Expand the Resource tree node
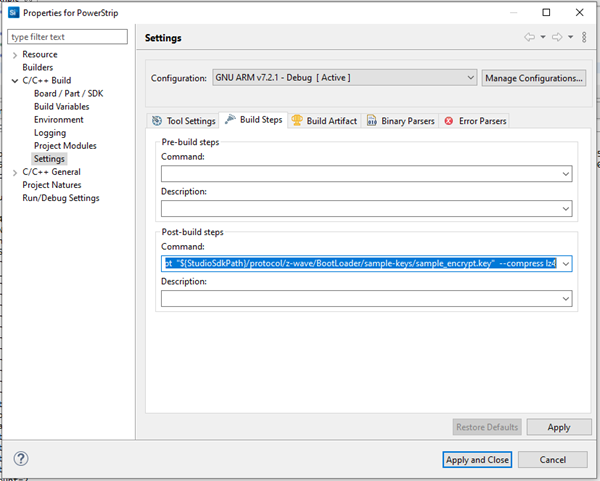 13,55
